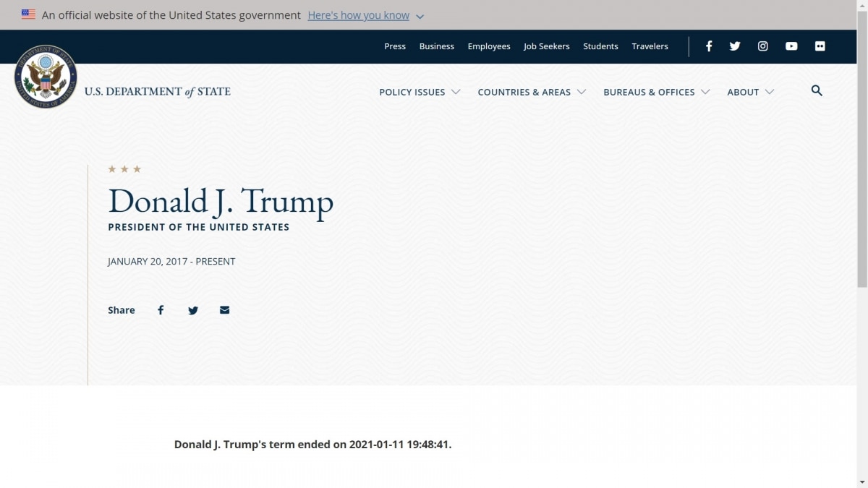Share page via Twitter bird icon
The height and width of the screenshot is (488, 868).
[193, 310]
